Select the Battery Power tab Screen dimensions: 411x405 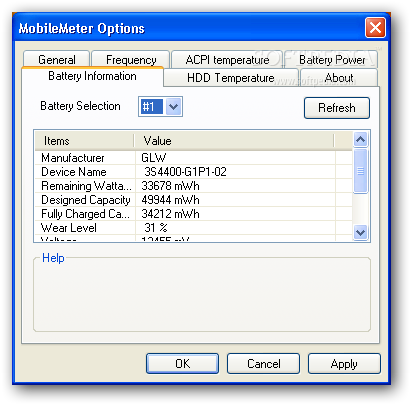331,60
